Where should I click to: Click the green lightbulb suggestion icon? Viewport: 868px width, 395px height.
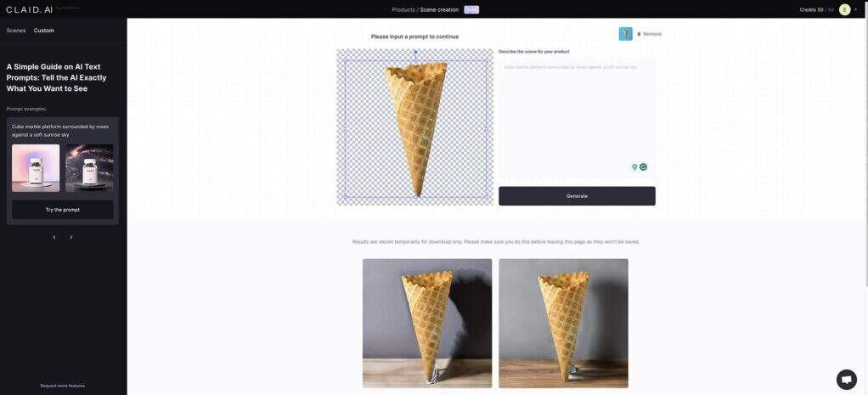(x=634, y=166)
